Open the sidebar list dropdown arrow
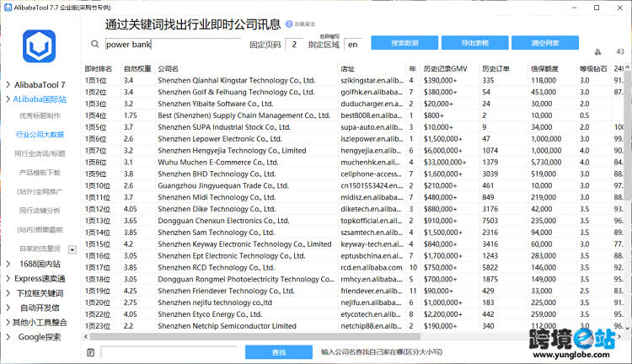632x364 pixels. click(x=72, y=250)
